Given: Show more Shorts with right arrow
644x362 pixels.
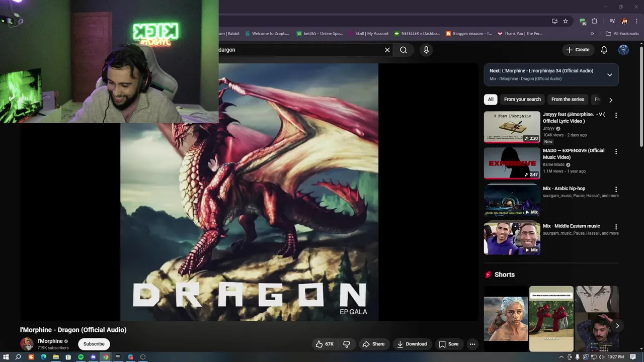Looking at the screenshot, I should pos(617,326).
